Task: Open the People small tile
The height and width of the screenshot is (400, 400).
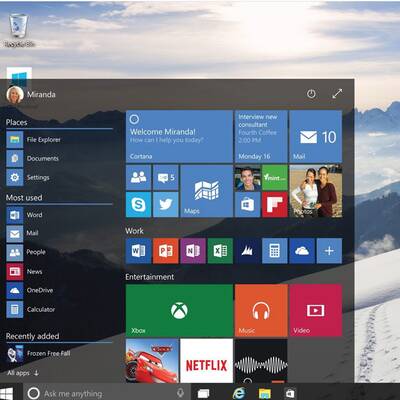Action: (x=138, y=178)
